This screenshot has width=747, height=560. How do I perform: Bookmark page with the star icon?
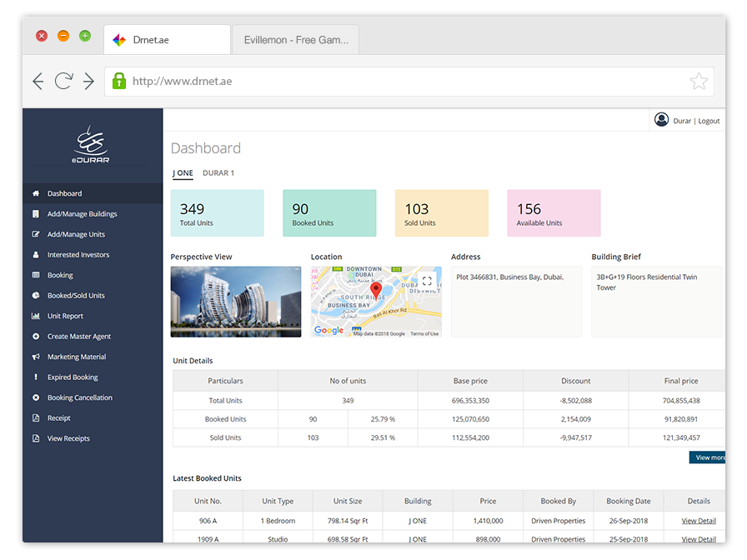(699, 81)
